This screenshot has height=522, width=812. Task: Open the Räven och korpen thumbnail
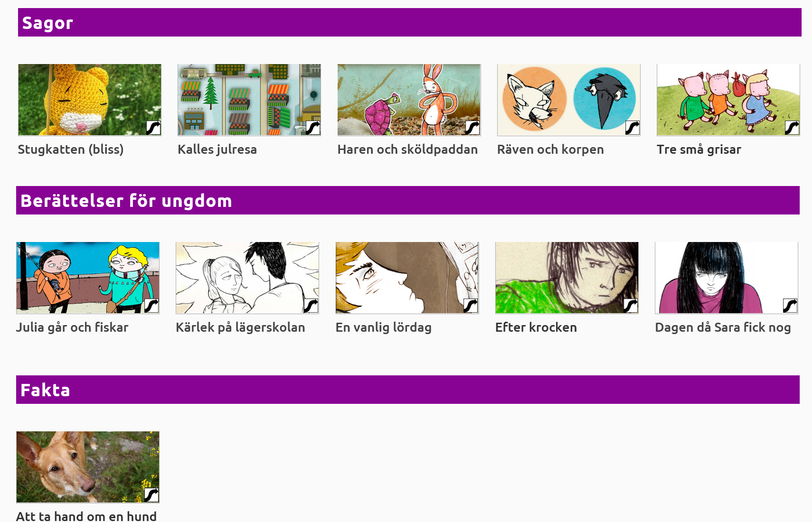(569, 100)
